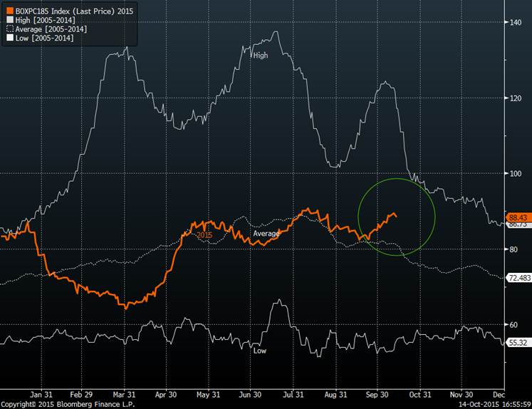Click the 55.32 low value tag

point(517,342)
